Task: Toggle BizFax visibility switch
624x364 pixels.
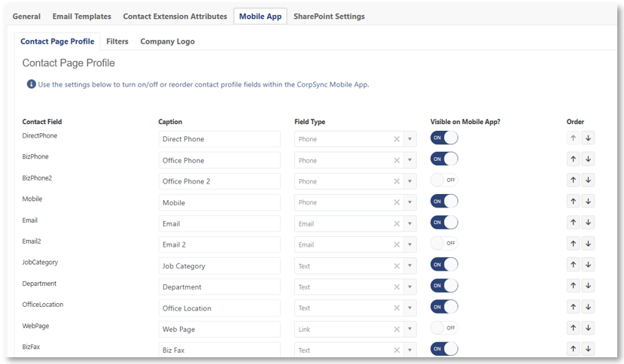Action: pos(444,349)
